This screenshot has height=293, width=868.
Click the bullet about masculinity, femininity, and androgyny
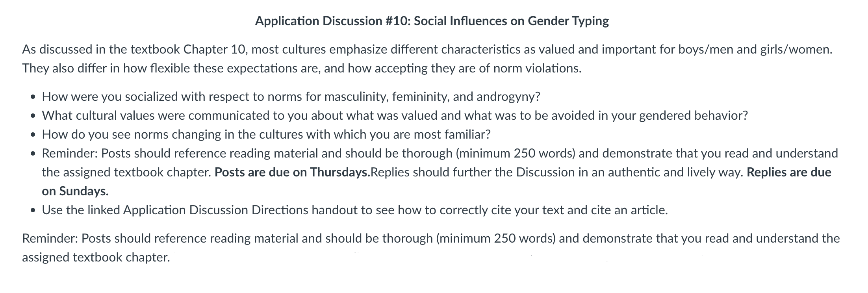click(x=291, y=97)
